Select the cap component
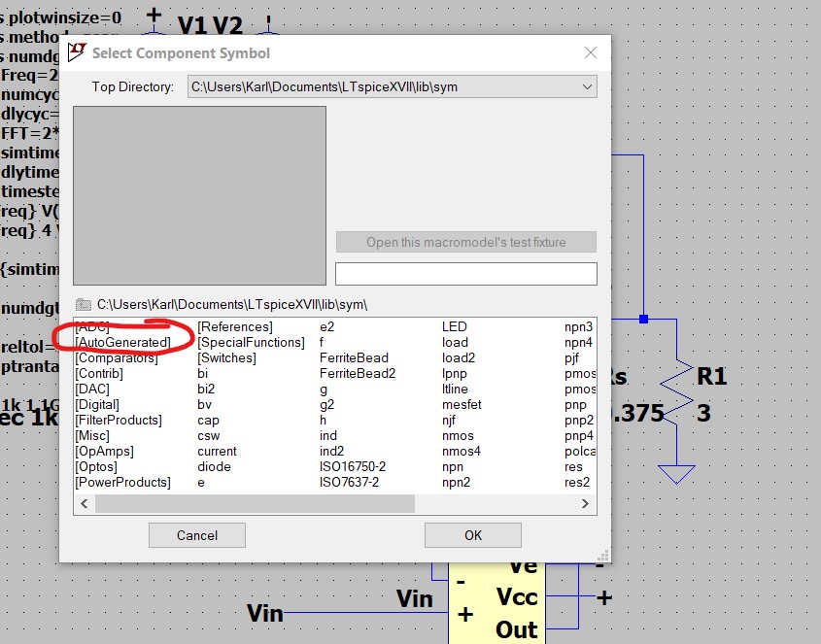Viewport: 821px width, 644px height. tap(208, 421)
